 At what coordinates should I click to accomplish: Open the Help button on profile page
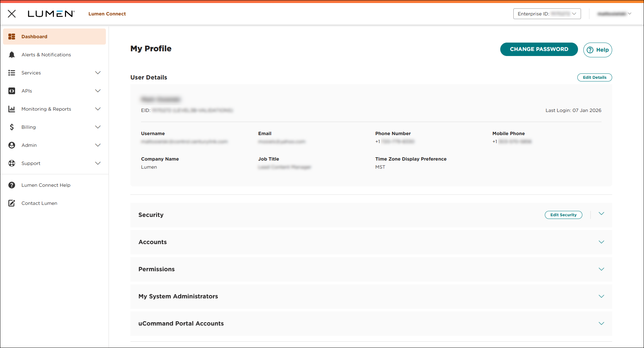[597, 50]
